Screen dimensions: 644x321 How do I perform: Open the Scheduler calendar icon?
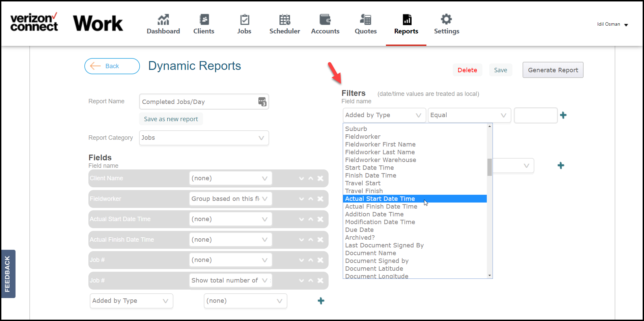285,20
